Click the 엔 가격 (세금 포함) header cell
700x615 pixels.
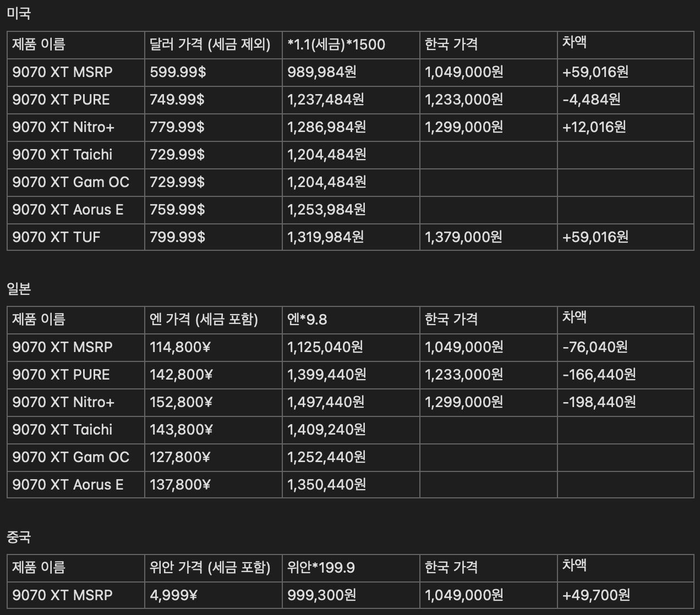pyautogui.click(x=204, y=320)
